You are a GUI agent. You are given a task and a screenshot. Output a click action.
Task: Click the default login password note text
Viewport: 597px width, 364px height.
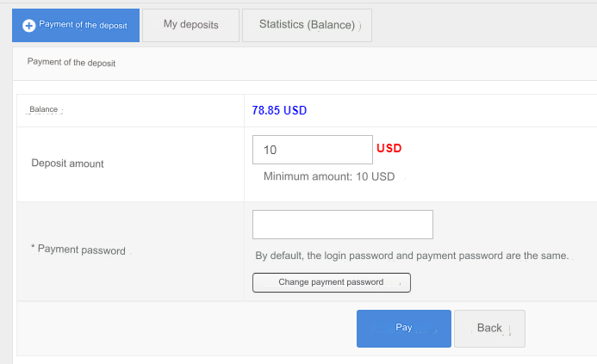[x=412, y=256]
